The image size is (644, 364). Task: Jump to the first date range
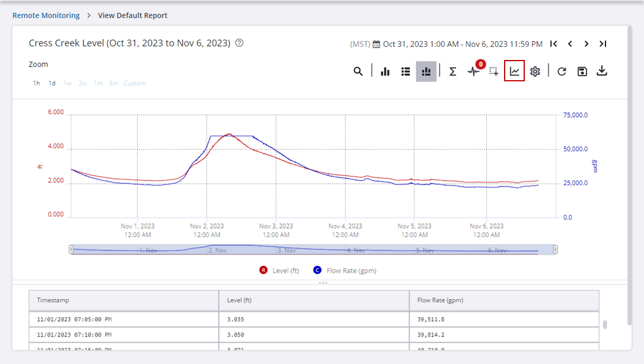[x=553, y=44]
